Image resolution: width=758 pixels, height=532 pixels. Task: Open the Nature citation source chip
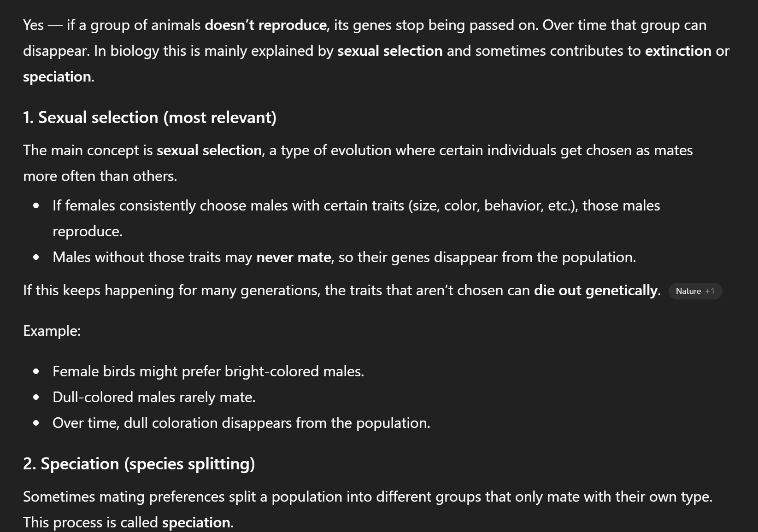tap(688, 291)
